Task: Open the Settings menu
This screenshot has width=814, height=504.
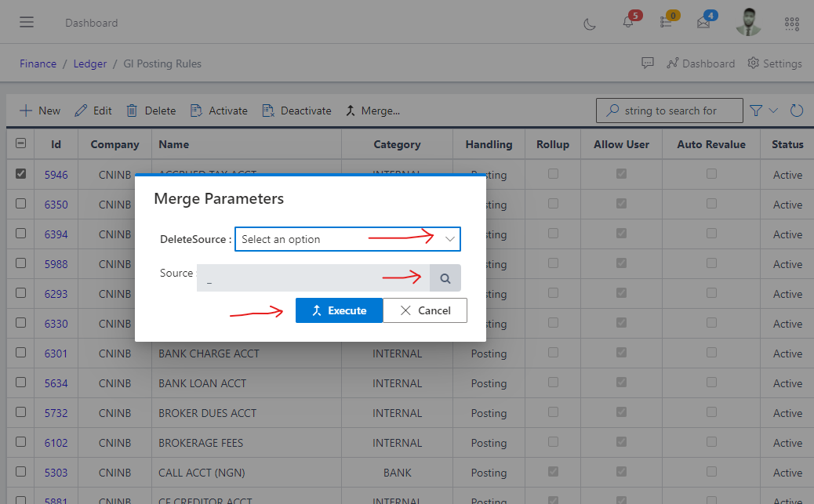Action: coord(775,63)
